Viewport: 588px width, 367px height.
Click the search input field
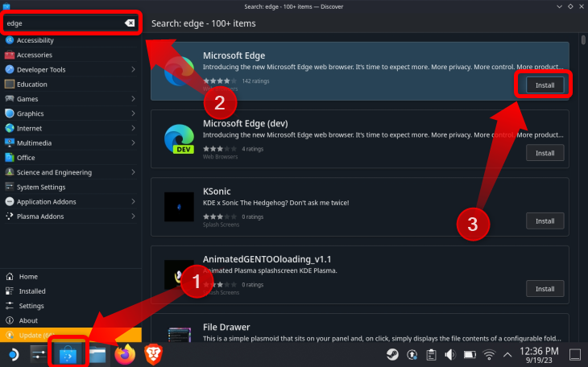coord(63,23)
